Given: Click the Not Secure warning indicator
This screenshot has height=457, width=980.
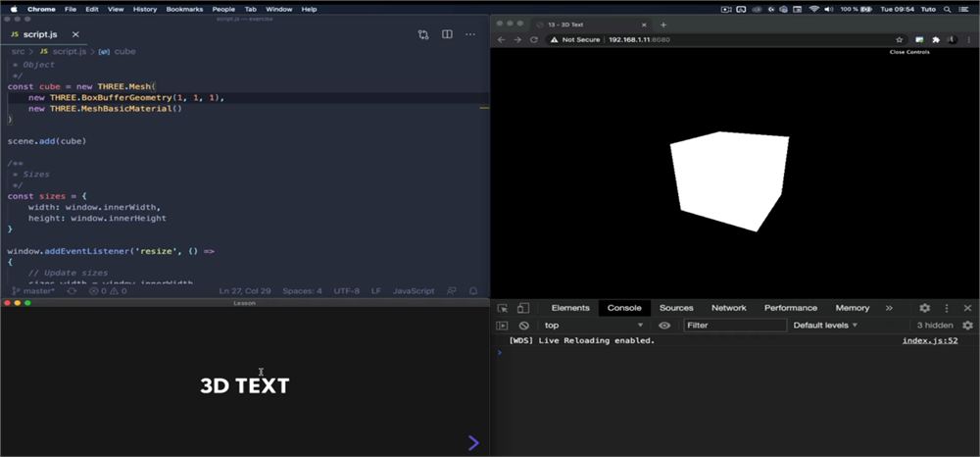Looking at the screenshot, I should 575,39.
